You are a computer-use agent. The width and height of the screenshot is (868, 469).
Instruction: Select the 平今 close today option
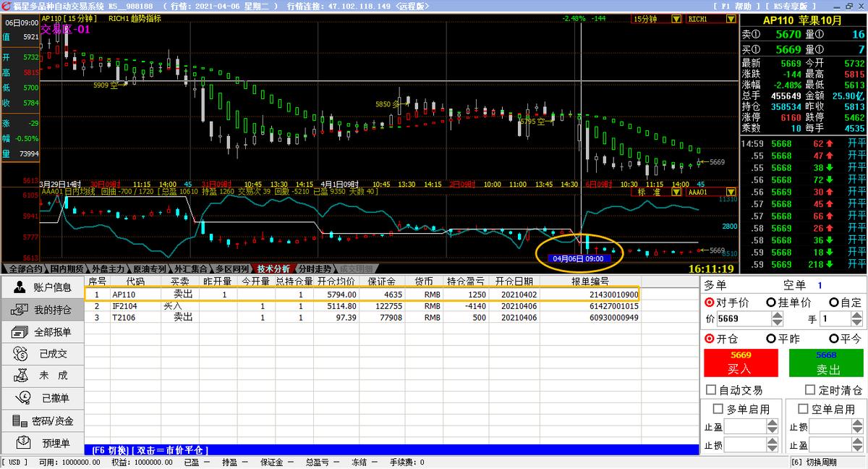tap(846, 338)
